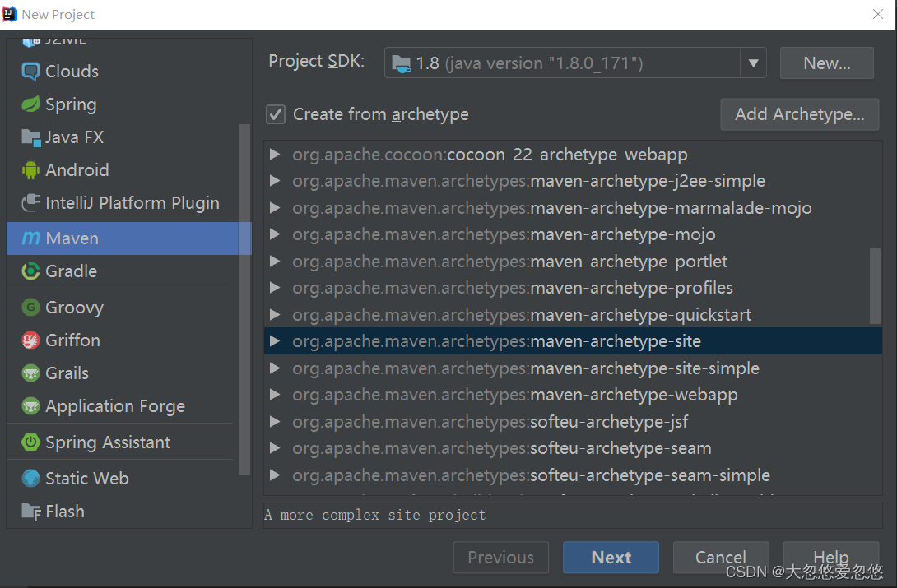
Task: Select the maven-archetype-portlet row
Action: point(573,262)
